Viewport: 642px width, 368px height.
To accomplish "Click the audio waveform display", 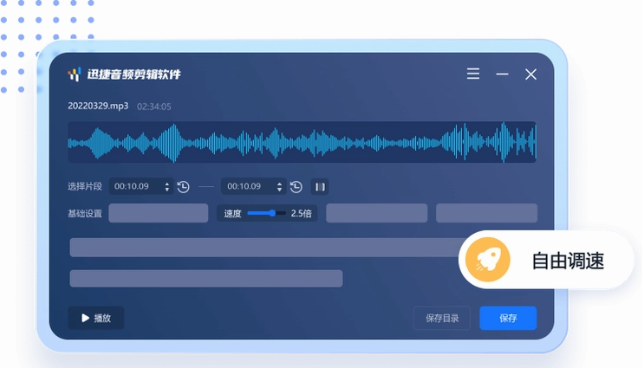I will click(x=302, y=142).
